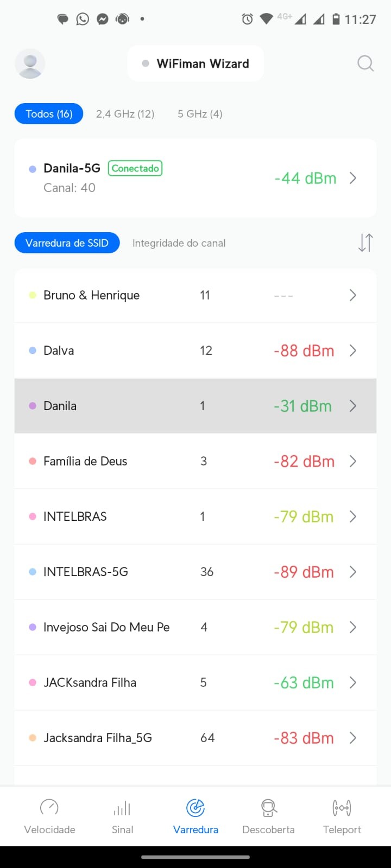This screenshot has width=391, height=868.
Task: Tap the Conectado badge
Action: click(135, 168)
